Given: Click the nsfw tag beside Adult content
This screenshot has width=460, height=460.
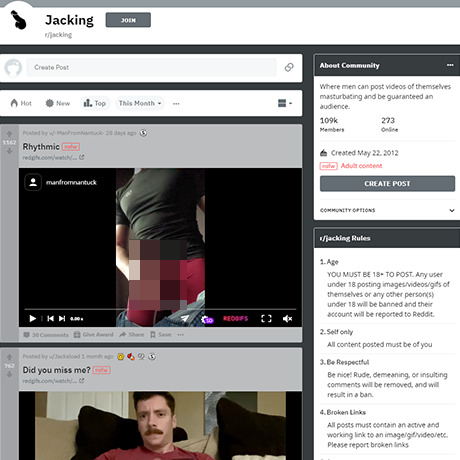Looking at the screenshot, I should [x=328, y=166].
